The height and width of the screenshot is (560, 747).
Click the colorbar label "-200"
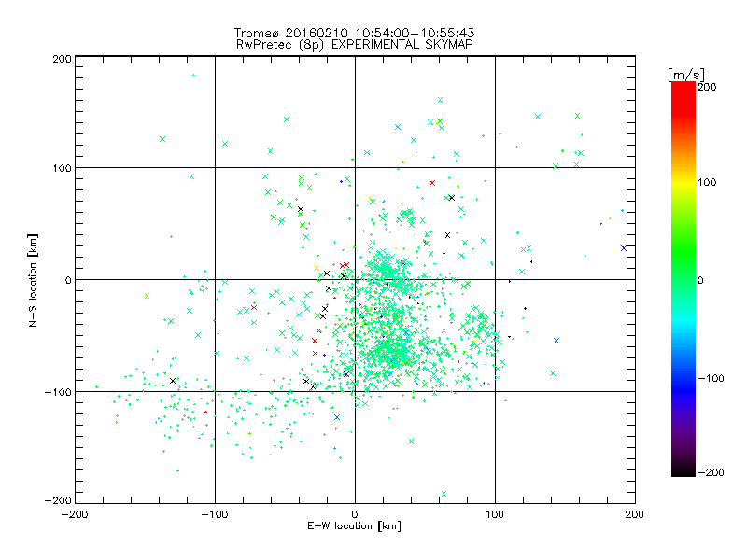point(711,472)
